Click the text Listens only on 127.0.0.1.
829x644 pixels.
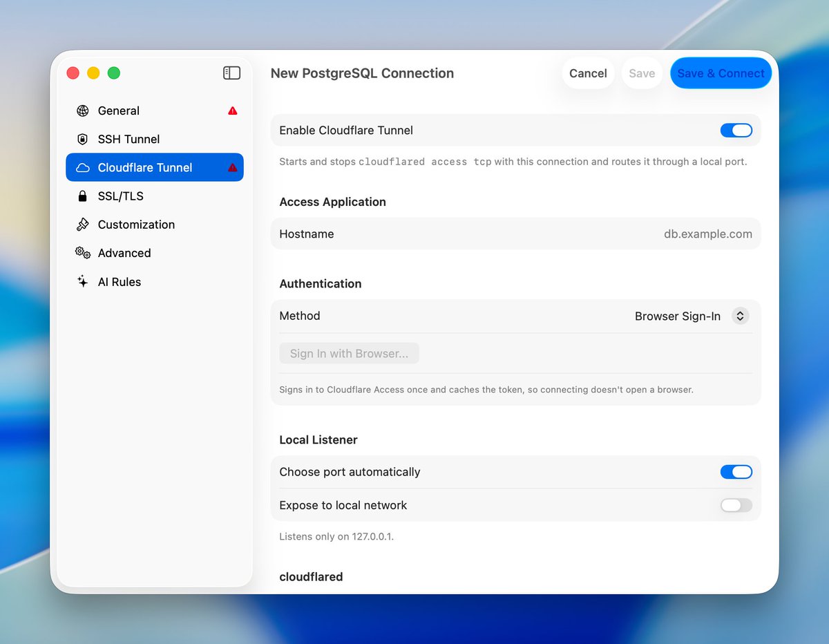point(336,536)
